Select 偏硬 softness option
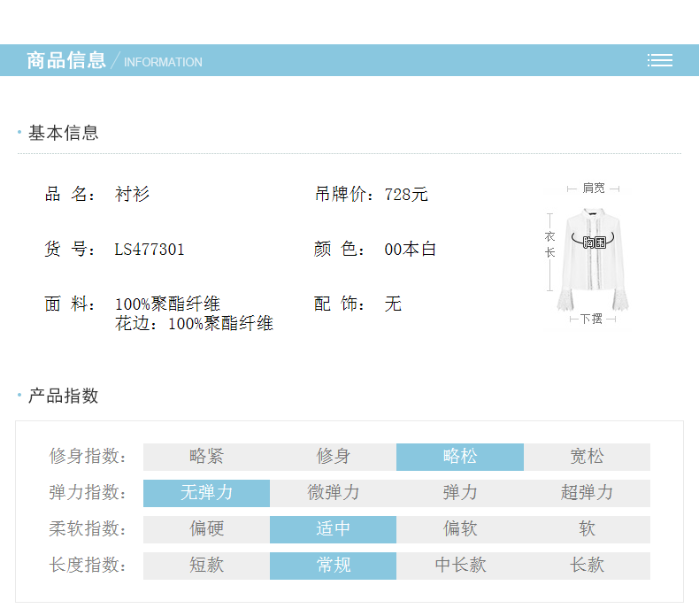 206,529
